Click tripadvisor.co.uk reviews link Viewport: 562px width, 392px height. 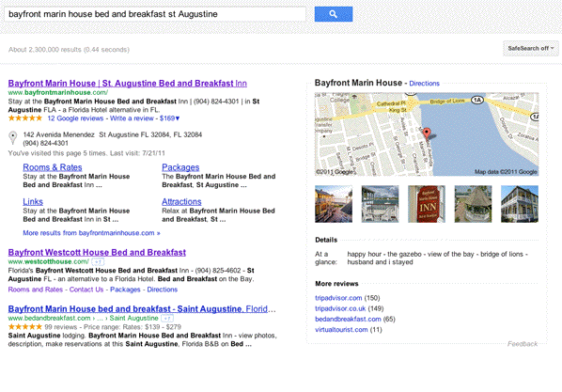tap(340, 308)
